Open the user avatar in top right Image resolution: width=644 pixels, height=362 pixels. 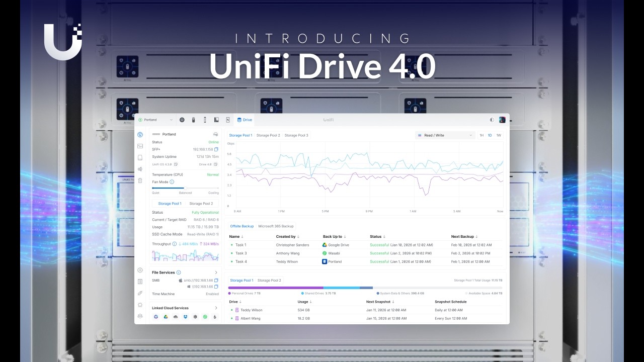[502, 120]
